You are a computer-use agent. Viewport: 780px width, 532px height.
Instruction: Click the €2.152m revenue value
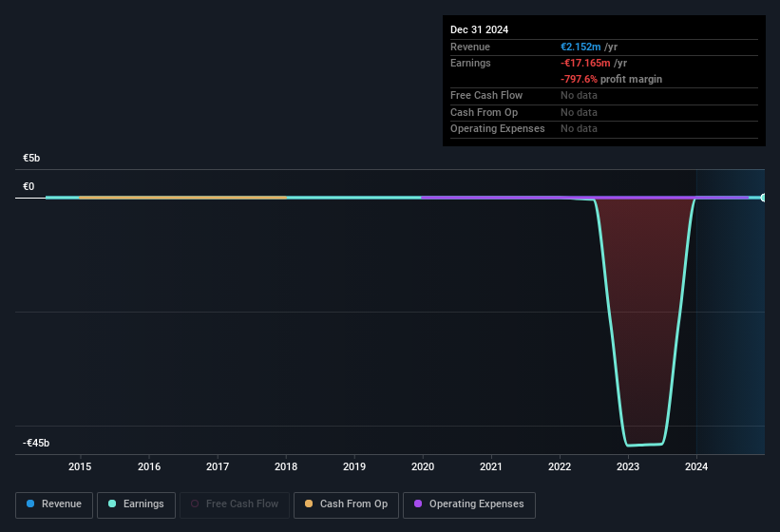pos(580,47)
